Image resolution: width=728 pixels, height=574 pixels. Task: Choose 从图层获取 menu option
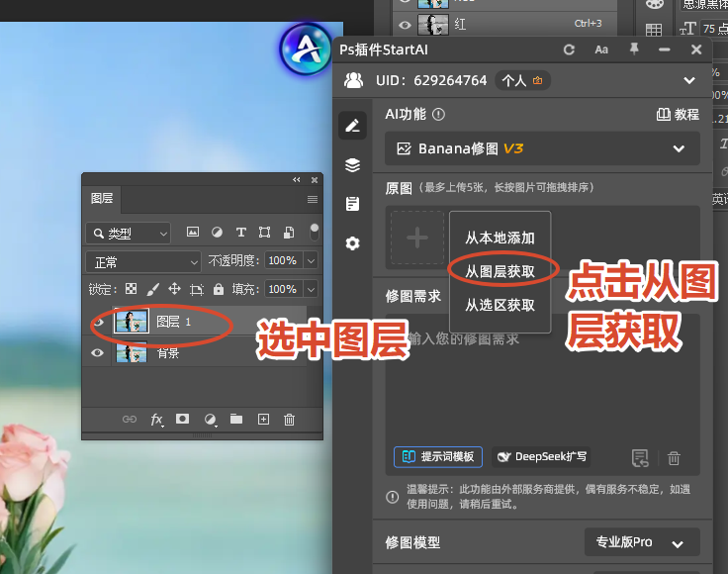pos(500,271)
